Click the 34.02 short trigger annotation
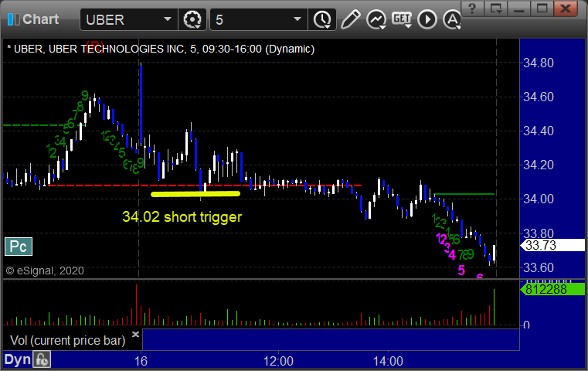 (182, 217)
